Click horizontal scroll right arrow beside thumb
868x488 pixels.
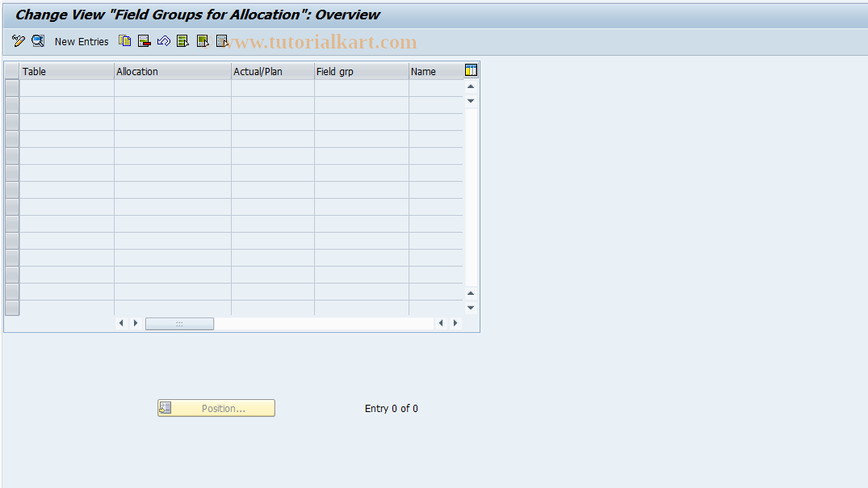(x=136, y=323)
